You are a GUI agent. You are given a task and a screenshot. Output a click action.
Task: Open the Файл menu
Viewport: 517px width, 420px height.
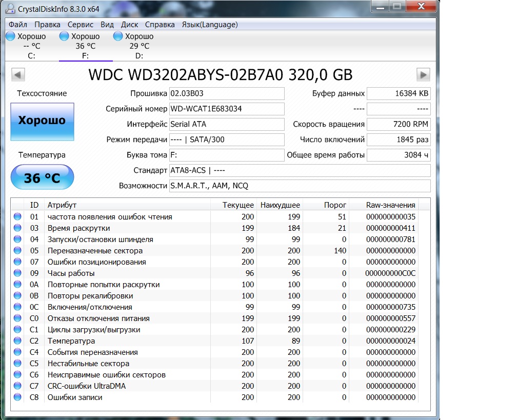tap(18, 25)
